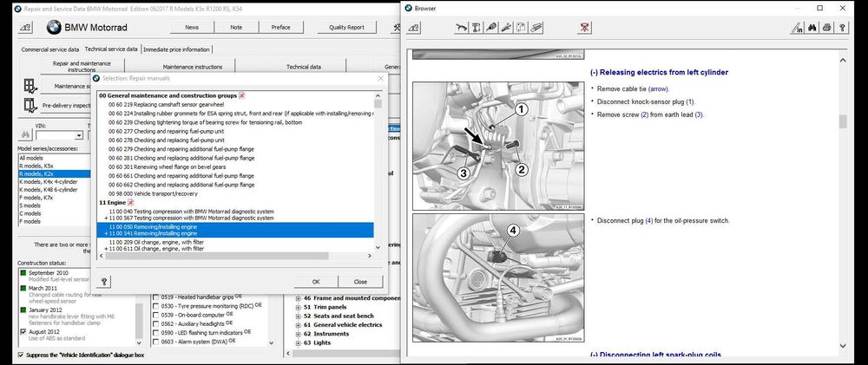
Task: Switch to Commercial service data tab
Action: coord(49,49)
